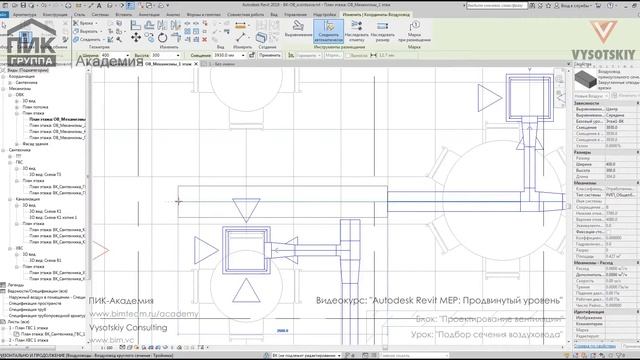This screenshot has height=360, width=640.
Task: Click the Align tool icon
Action: (x=136, y=25)
